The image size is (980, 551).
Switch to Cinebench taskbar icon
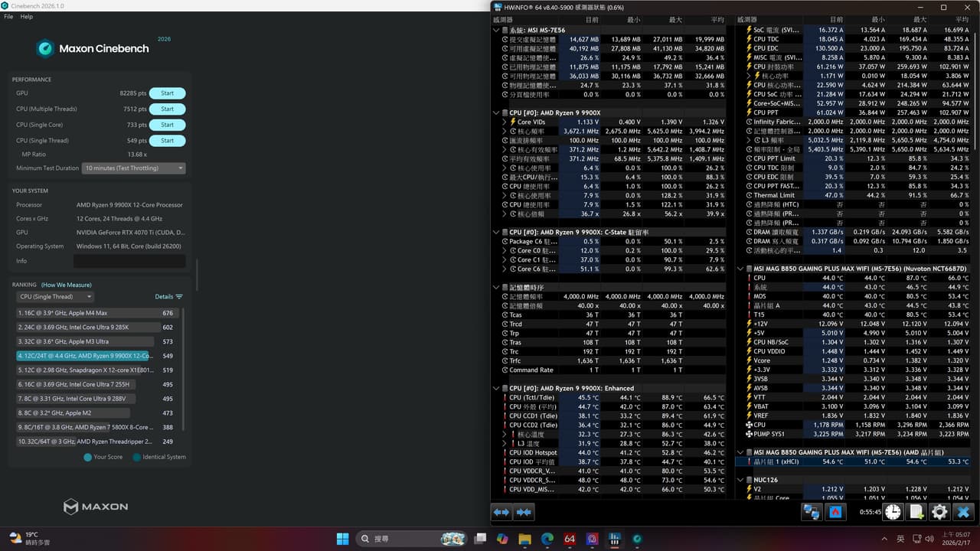point(636,539)
